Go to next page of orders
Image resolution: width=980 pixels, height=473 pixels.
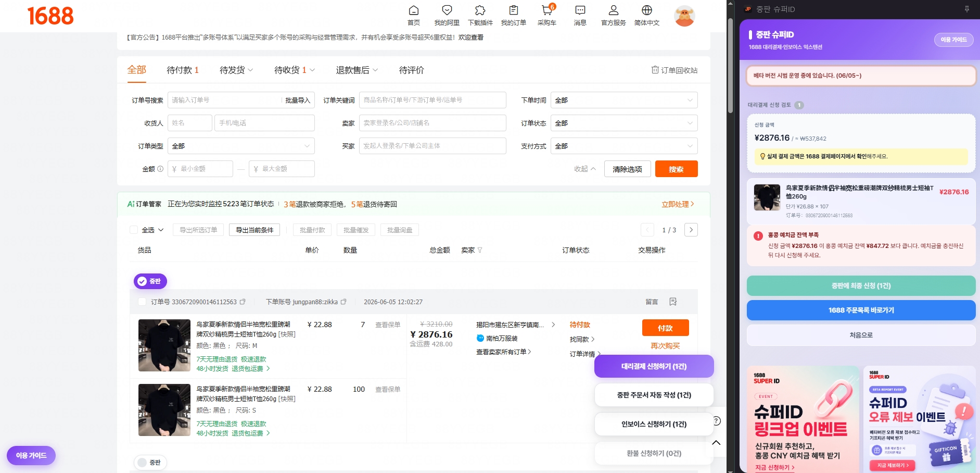pyautogui.click(x=691, y=230)
